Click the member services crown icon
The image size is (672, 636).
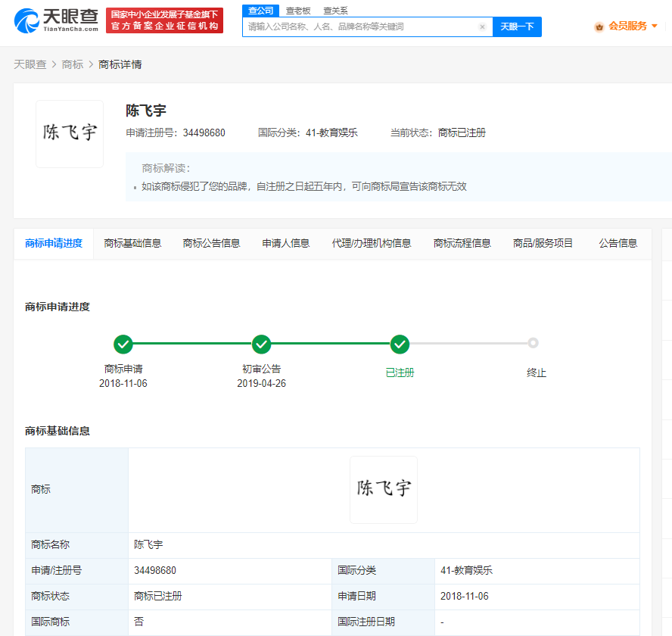pos(599,26)
